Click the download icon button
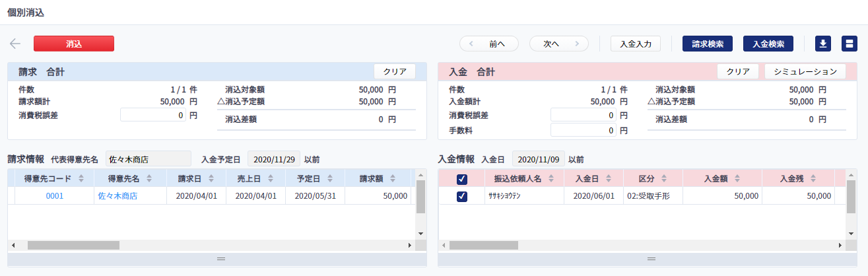 coord(822,44)
